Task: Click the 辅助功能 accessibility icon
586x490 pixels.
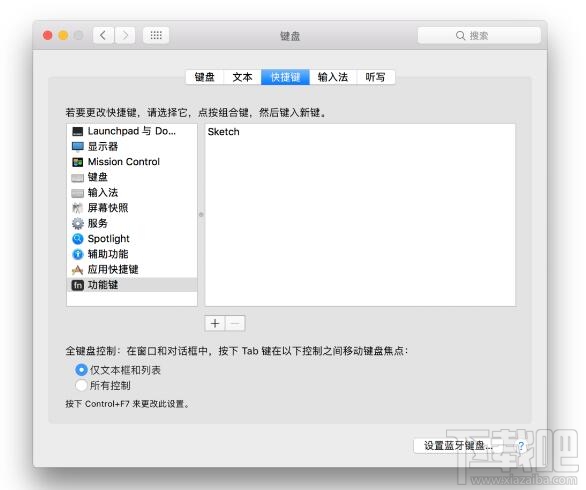Action: (x=77, y=254)
